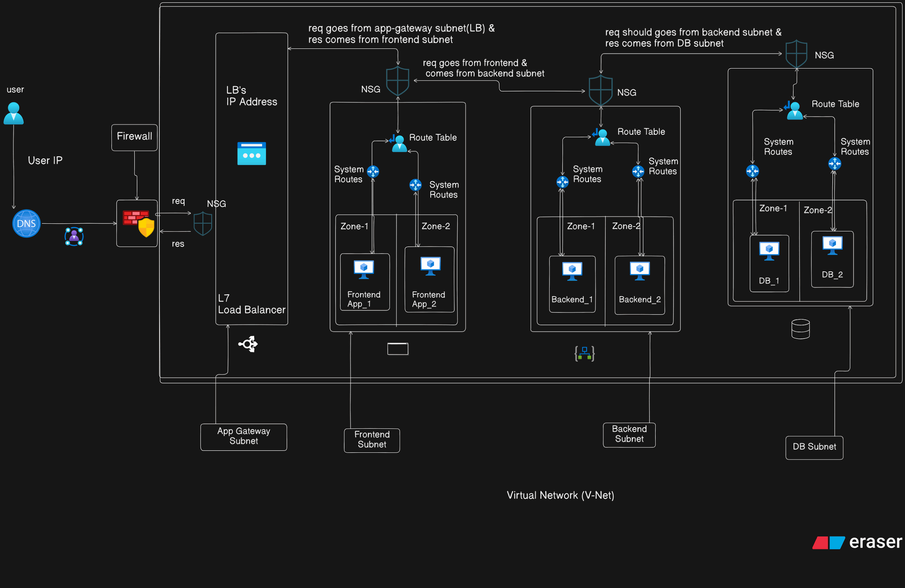Click the 'Frontend App_2' label
Viewport: 905px width, 588px height.
(428, 300)
